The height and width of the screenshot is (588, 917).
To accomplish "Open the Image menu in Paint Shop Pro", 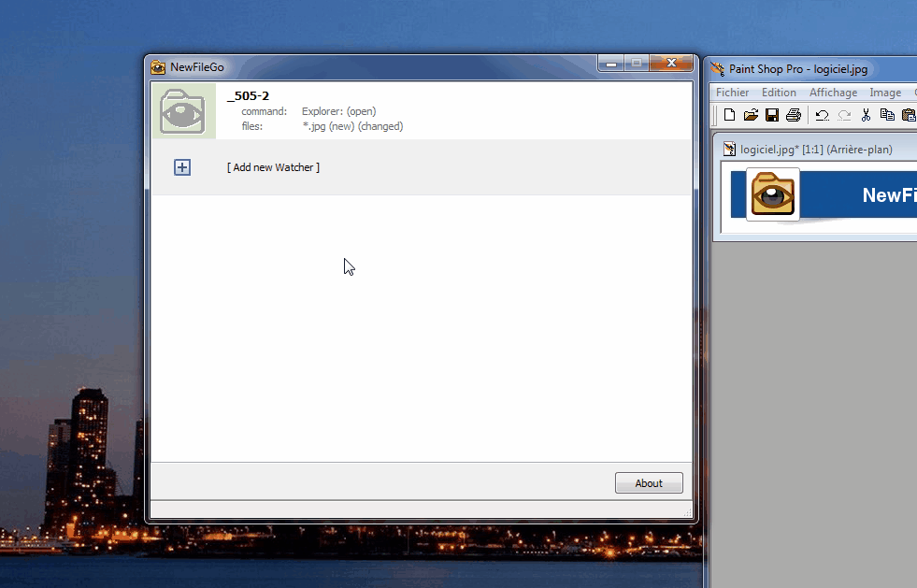I will 885,93.
